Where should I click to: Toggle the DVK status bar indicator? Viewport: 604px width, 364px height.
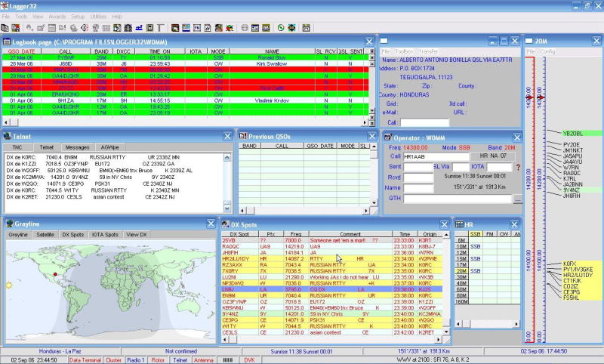(x=248, y=360)
